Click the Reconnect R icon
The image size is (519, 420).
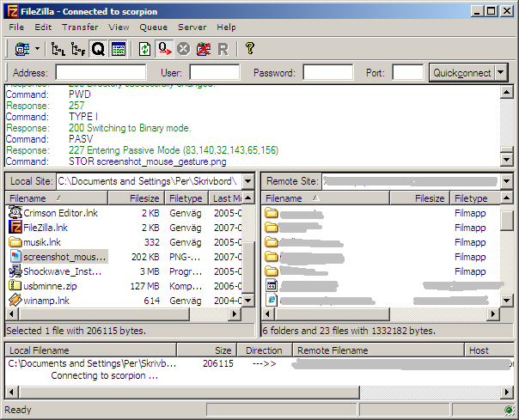223,49
